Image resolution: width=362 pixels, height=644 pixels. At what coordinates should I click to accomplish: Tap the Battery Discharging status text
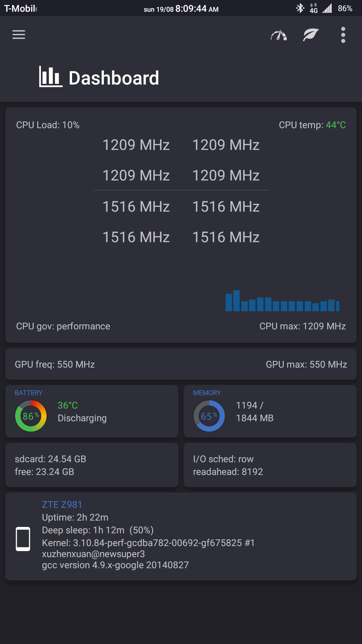tap(82, 418)
